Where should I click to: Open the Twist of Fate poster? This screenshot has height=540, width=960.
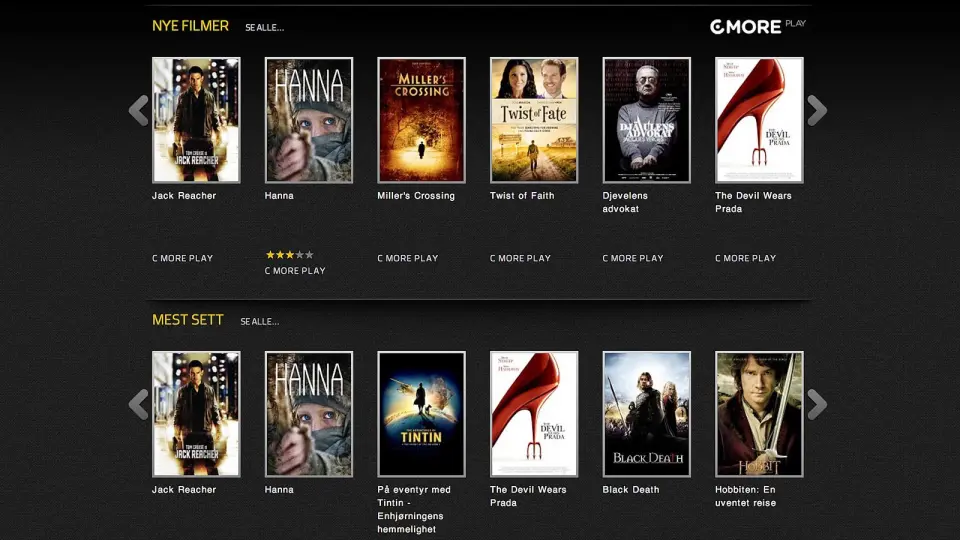click(534, 120)
